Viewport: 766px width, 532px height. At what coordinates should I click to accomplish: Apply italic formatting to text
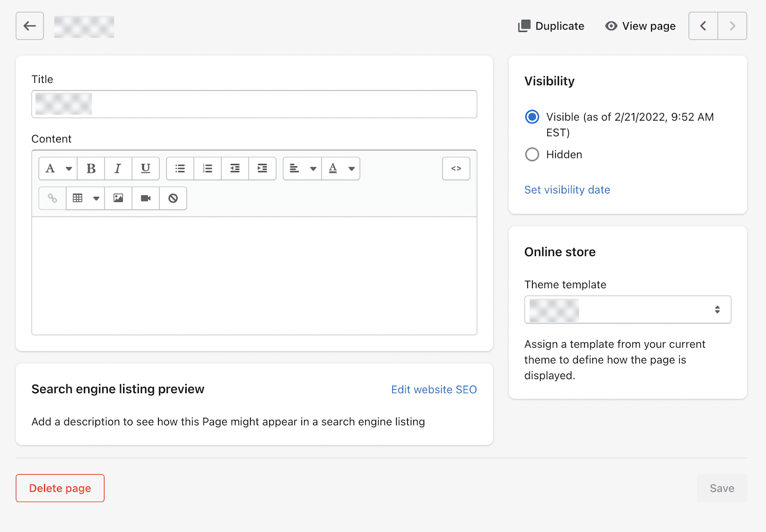[118, 169]
